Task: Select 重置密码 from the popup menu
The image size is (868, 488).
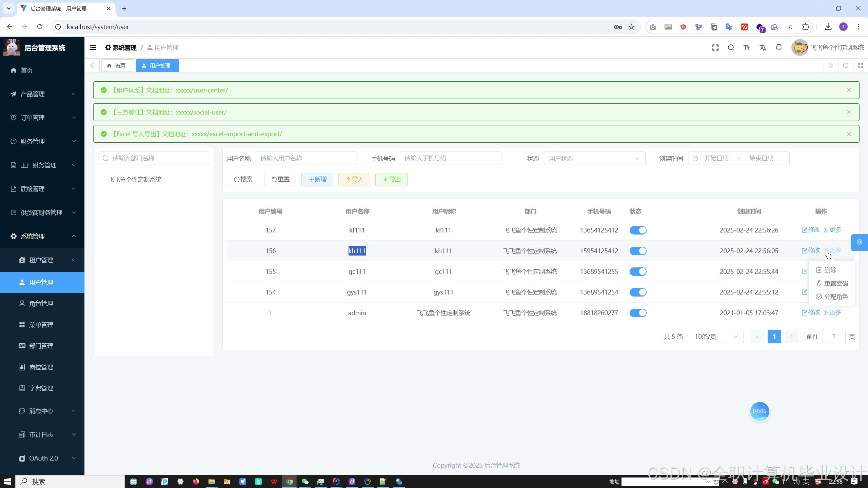Action: (x=835, y=283)
